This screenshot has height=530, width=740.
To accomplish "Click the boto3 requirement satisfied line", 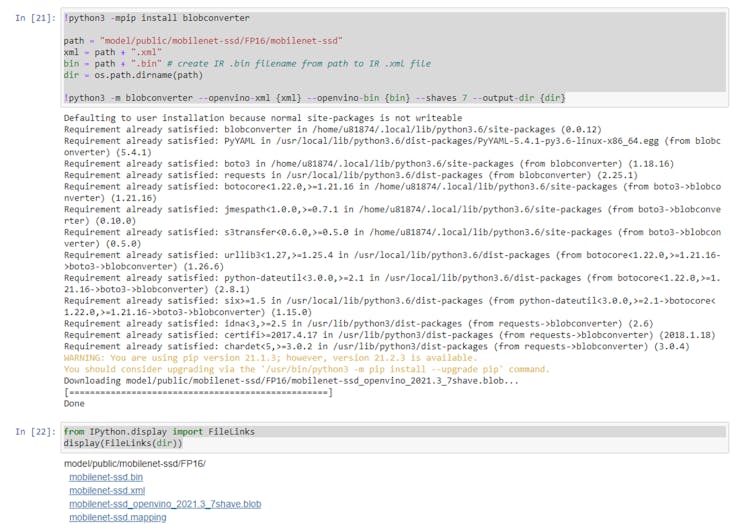I will coord(369,164).
